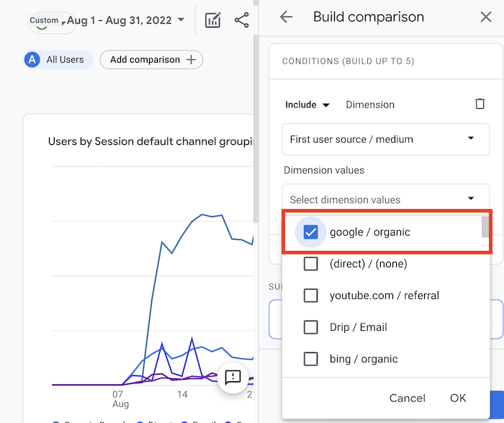Confirm selection with OK button

(x=458, y=398)
